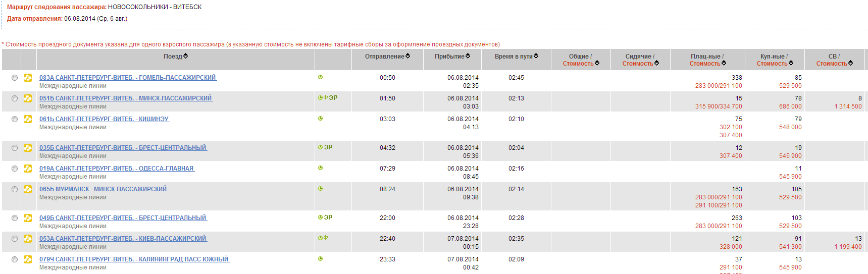Click the Куп-ные / Стоимость column header
868x274 pixels.
[774, 60]
